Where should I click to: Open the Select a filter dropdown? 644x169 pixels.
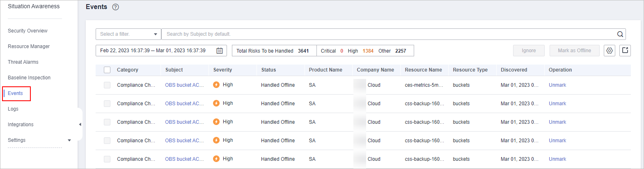(128, 34)
